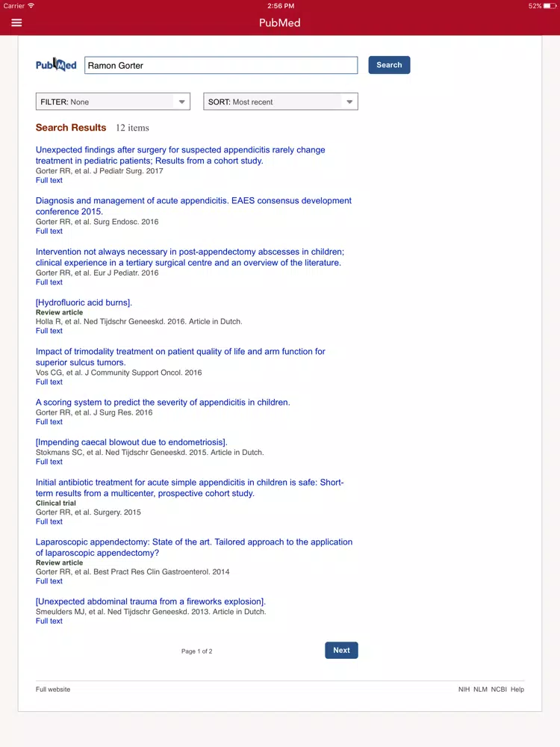
Task: Focus the search field containing Ramon Gorter
Action: (x=221, y=65)
